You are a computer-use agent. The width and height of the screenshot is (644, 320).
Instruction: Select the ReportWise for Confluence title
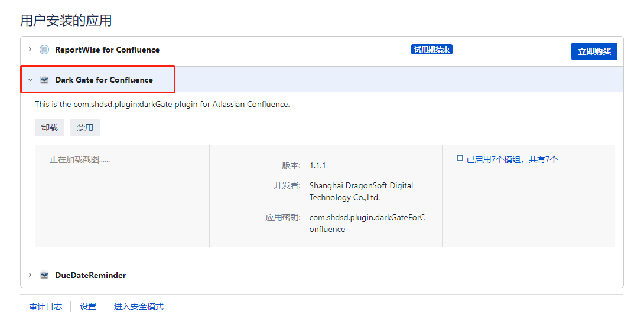coord(107,50)
